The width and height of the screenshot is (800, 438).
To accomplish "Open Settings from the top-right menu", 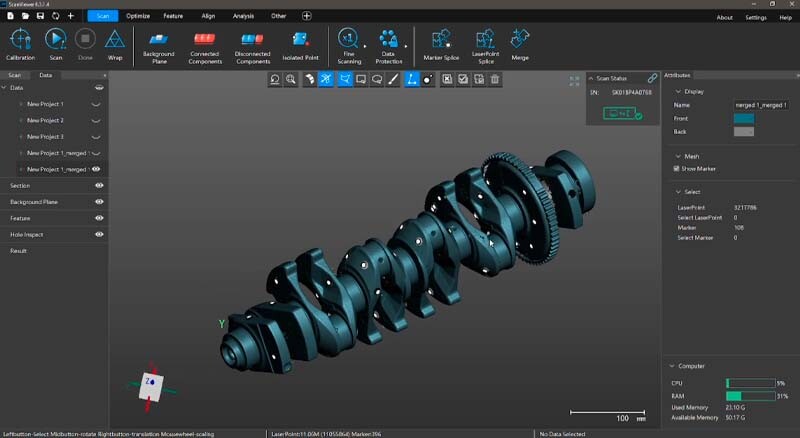I will [x=756, y=17].
